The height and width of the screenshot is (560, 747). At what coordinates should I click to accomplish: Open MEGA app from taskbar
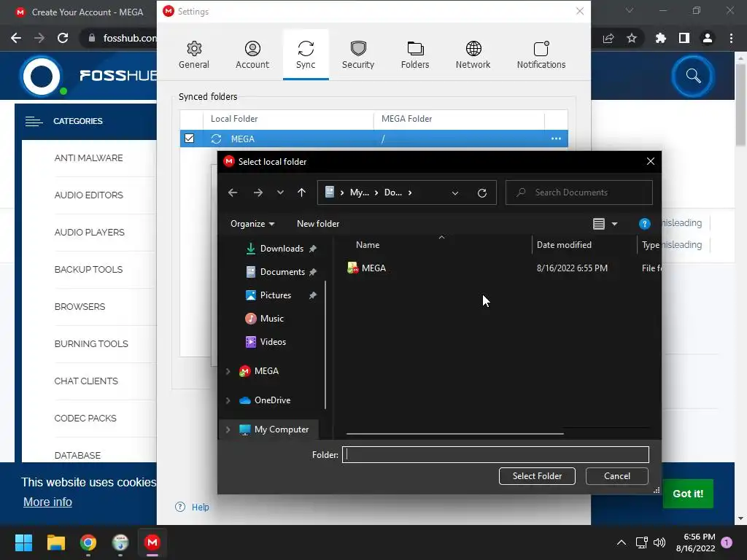(x=152, y=542)
